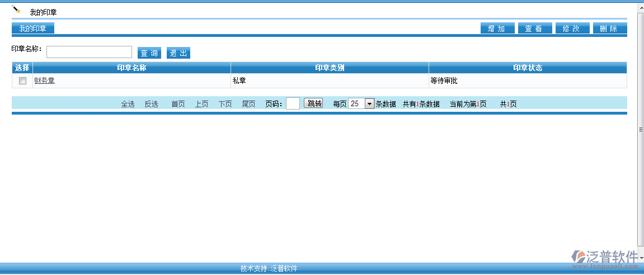
Task: Click the 印章名称 column header
Action: pos(132,68)
